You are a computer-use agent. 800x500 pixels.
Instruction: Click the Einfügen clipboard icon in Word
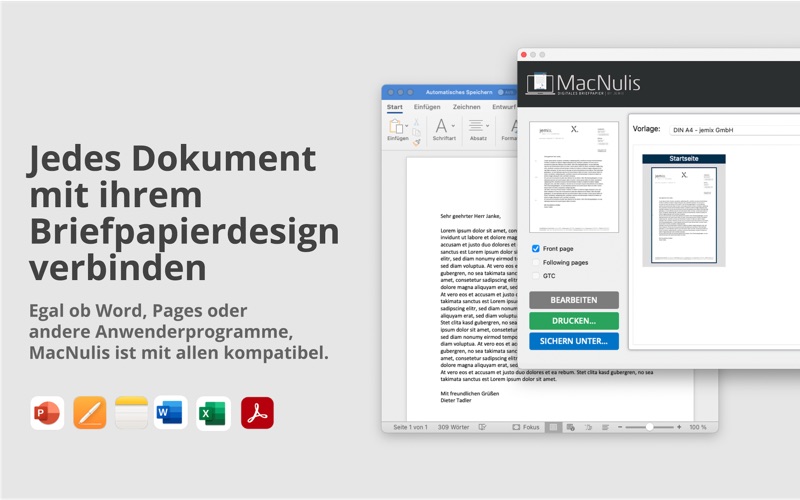396,126
